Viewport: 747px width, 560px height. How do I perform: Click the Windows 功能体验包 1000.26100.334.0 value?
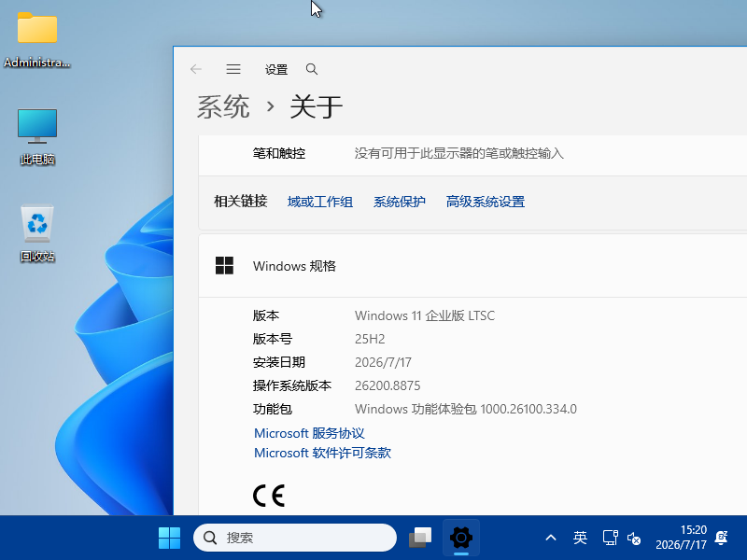coord(466,409)
